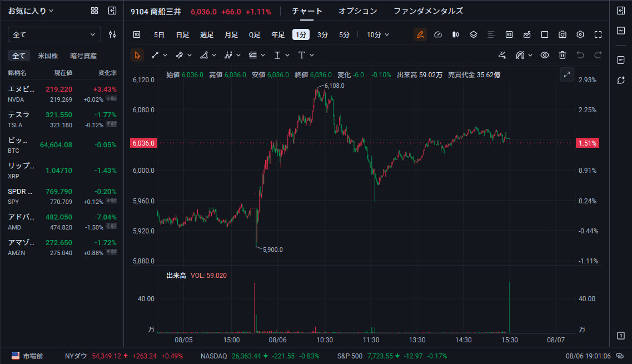Screen dimensions: 632x364
Task: Select the cursor pointer tool
Action: [x=137, y=55]
